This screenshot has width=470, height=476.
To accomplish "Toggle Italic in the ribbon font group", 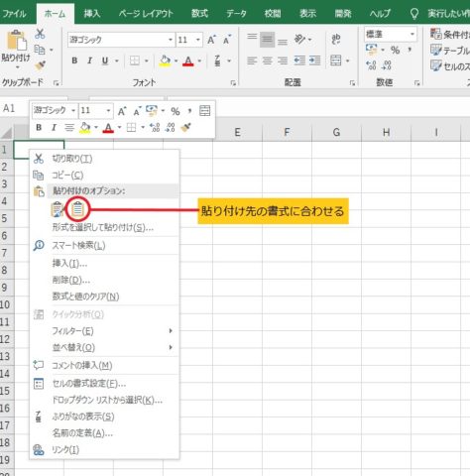I will tap(89, 60).
